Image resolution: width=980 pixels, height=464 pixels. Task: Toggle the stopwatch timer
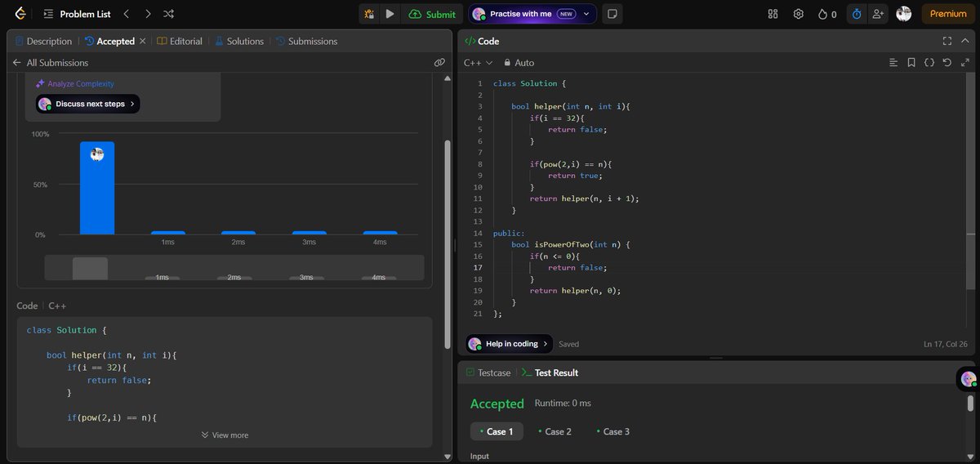click(x=857, y=14)
